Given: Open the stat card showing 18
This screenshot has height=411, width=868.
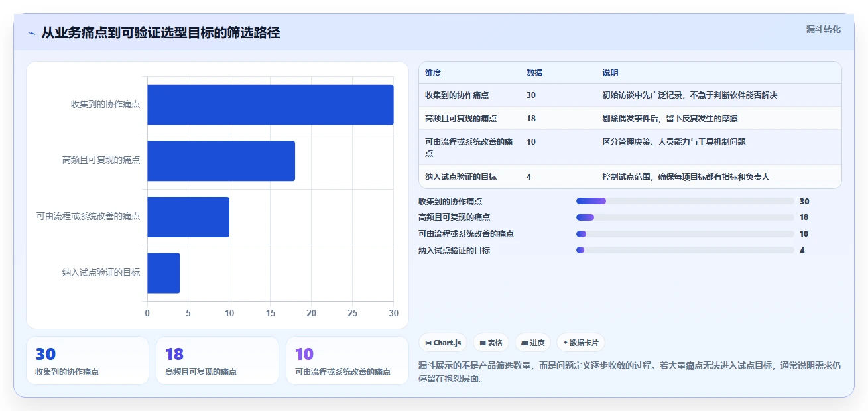Looking at the screenshot, I should [217, 361].
